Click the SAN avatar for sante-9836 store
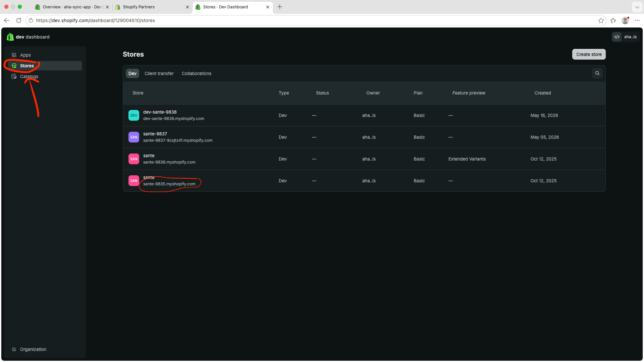The height and width of the screenshot is (362, 644). click(134, 159)
